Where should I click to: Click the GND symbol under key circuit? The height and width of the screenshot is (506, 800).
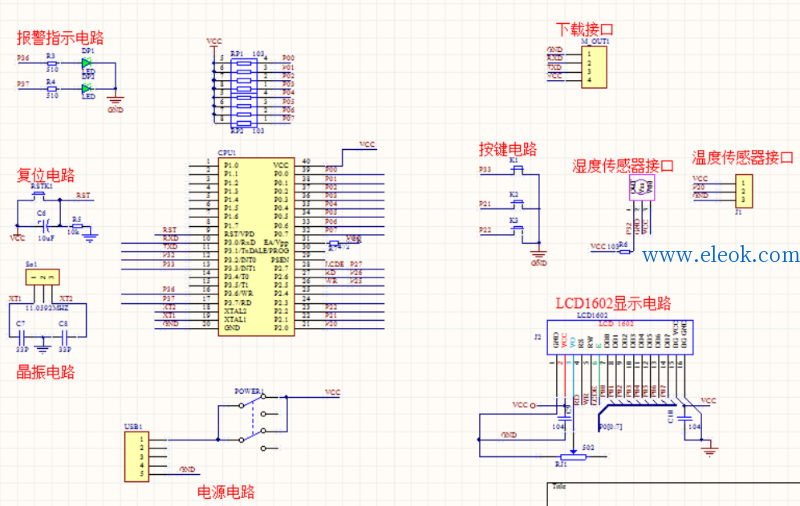539,255
